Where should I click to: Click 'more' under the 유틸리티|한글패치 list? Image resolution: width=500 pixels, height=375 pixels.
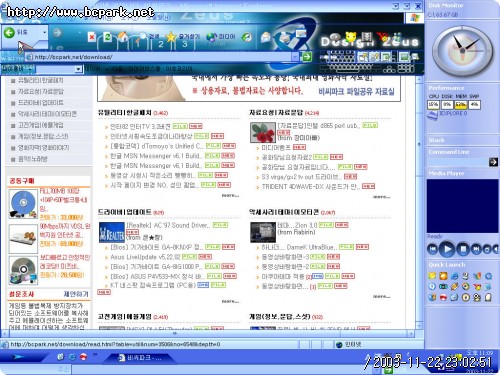pos(230,196)
